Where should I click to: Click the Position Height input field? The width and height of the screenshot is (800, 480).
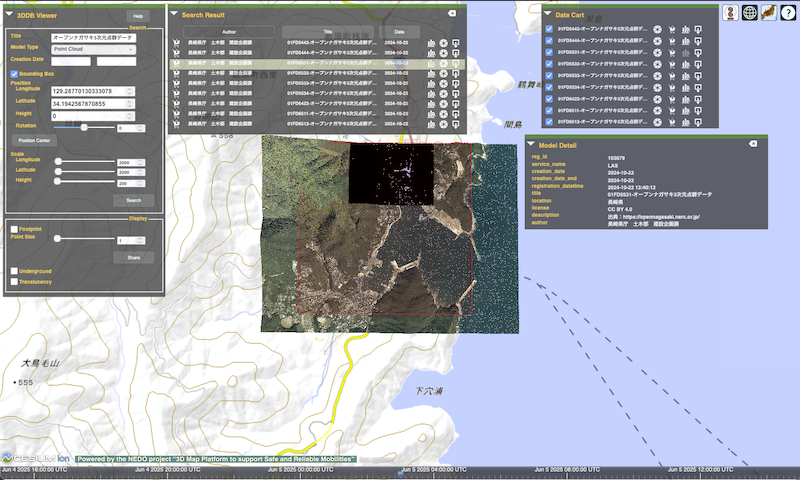[93, 116]
